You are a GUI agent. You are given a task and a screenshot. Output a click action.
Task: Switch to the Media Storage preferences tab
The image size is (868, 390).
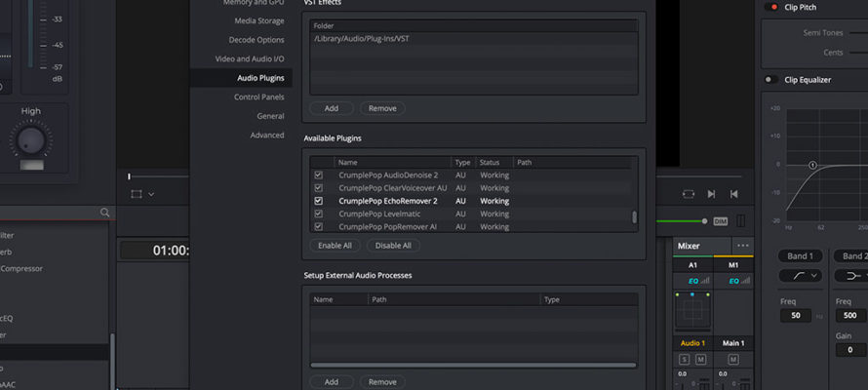[x=259, y=21]
